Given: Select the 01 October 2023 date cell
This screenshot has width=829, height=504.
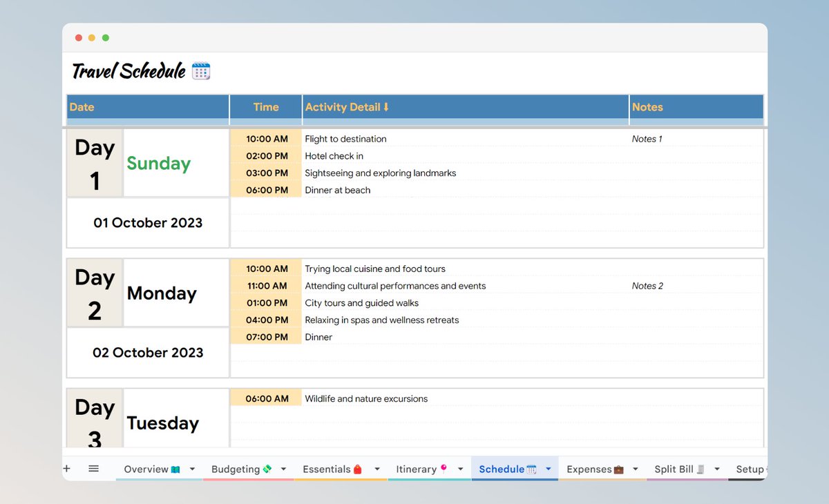Looking at the screenshot, I should pyautogui.click(x=148, y=223).
